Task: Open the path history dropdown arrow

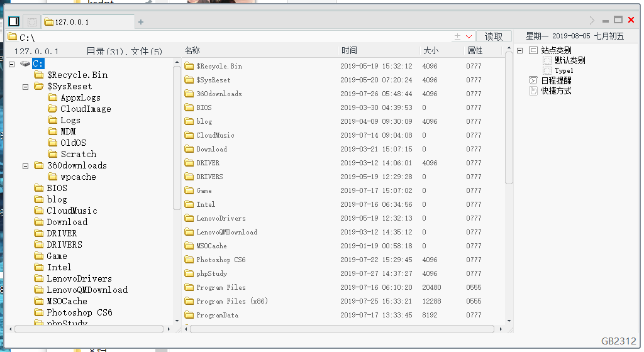Action: 469,37
